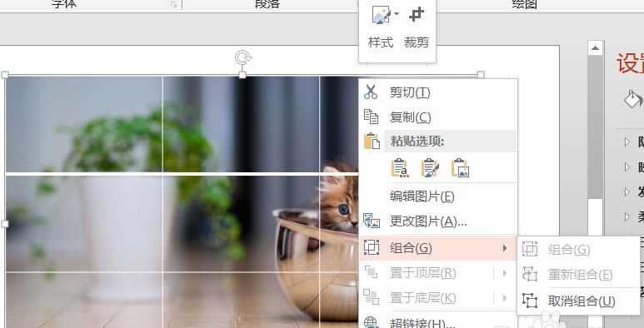This screenshot has height=328, width=644.
Task: Open the 组合(G) submenu entry
Action: pyautogui.click(x=438, y=248)
